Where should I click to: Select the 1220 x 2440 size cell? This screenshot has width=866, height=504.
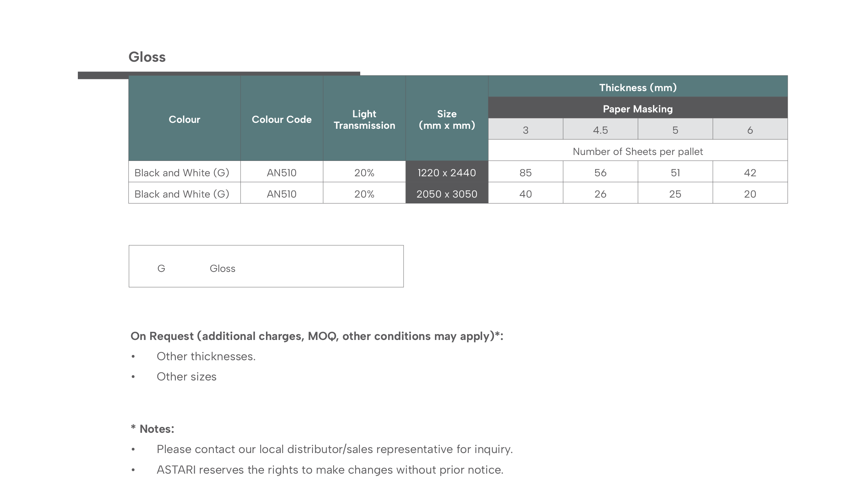point(447,172)
